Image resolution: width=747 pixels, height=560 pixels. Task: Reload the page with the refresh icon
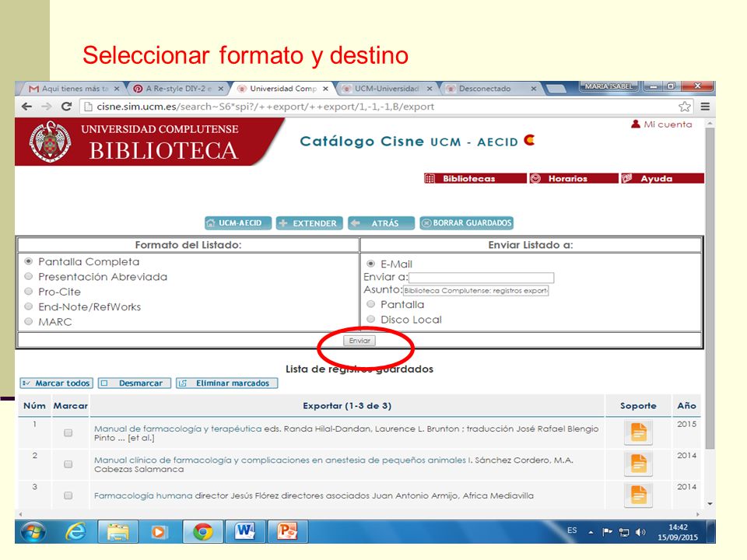tap(66, 107)
